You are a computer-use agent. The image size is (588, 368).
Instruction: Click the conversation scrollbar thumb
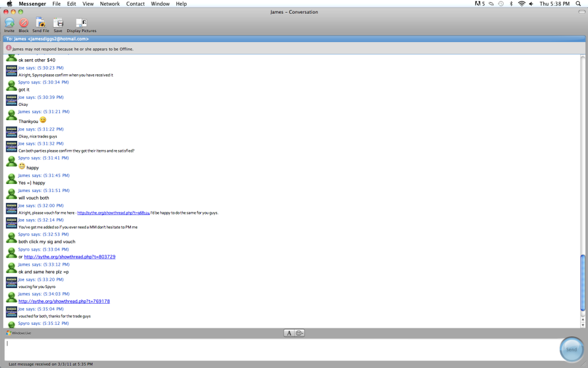pos(583,283)
